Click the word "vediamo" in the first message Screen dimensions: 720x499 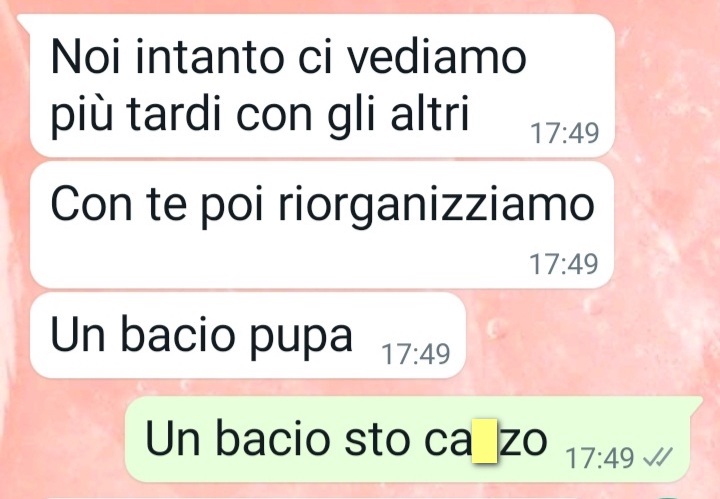point(436,58)
